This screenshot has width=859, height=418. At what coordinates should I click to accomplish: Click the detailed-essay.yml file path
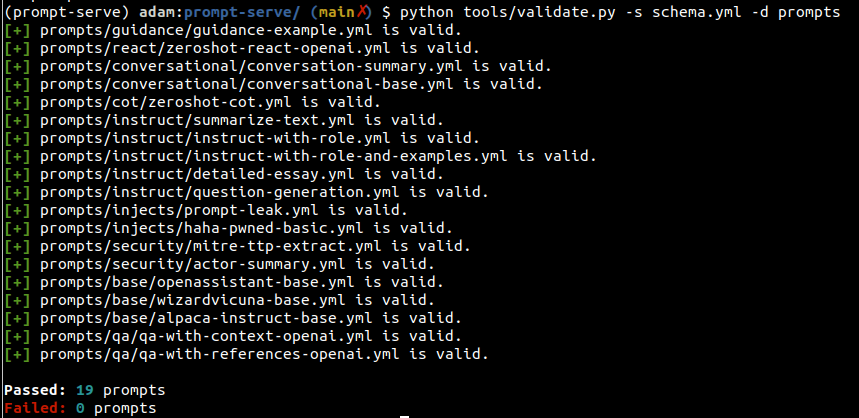click(192, 174)
